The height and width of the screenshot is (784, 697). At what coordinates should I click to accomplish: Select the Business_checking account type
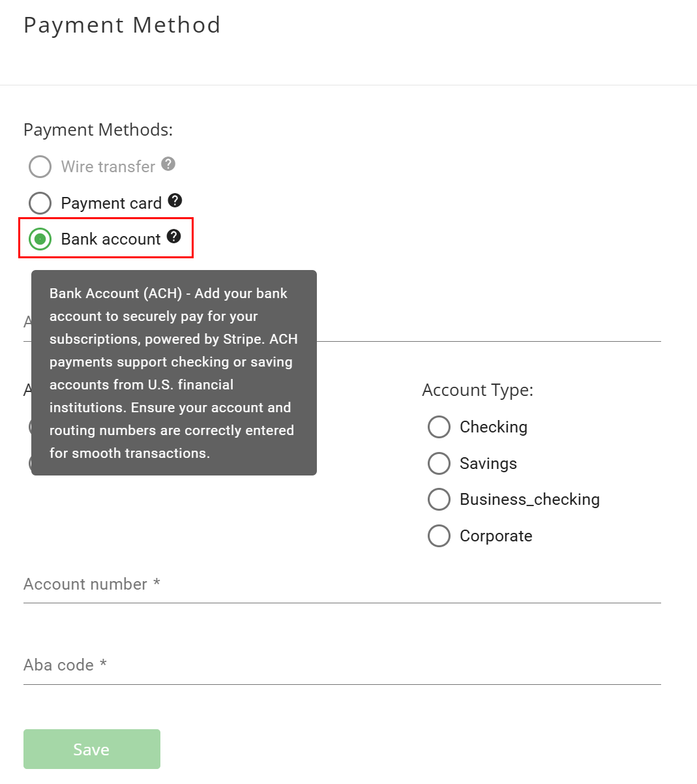439,499
